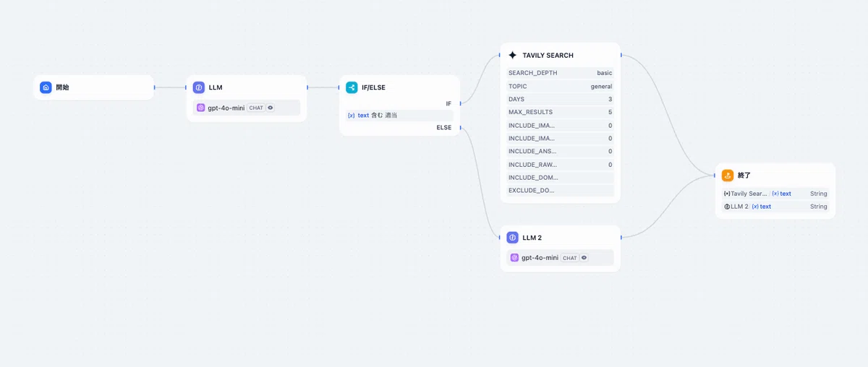
Task: Select the IF/ELSE node title
Action: (373, 87)
